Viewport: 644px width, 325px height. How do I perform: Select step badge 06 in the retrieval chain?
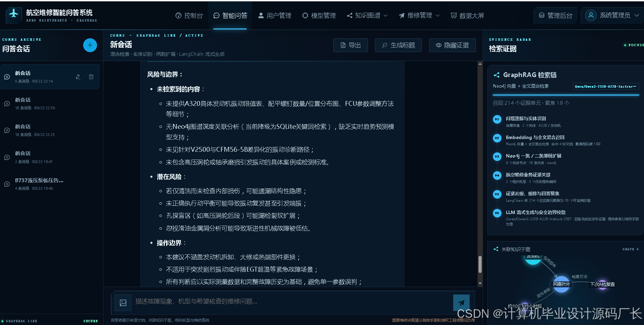point(497,213)
